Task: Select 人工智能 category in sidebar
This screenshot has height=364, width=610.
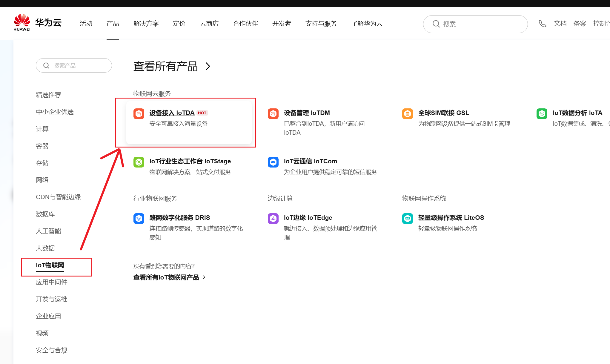Action: [48, 231]
